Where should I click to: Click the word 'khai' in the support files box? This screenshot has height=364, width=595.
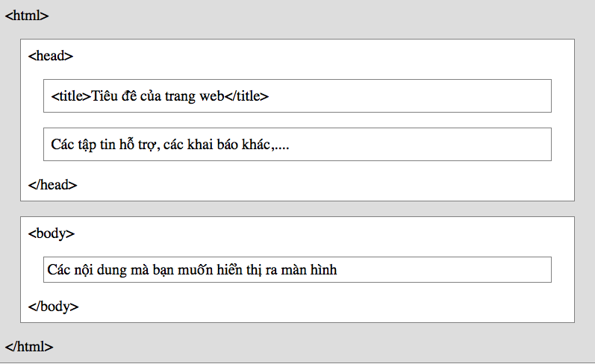click(200, 145)
